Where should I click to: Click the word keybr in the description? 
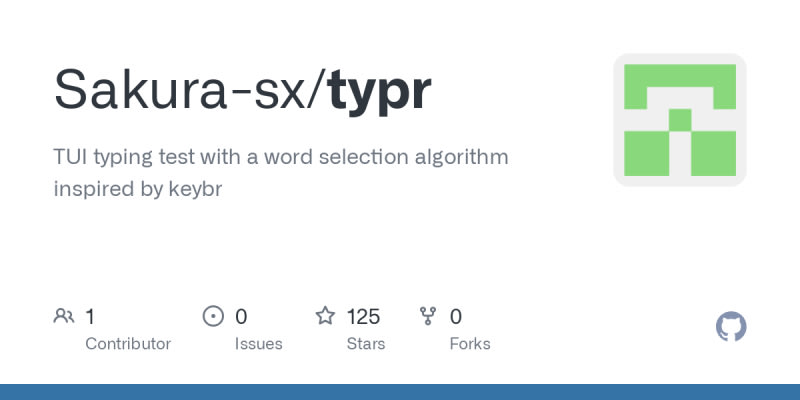coord(195,189)
